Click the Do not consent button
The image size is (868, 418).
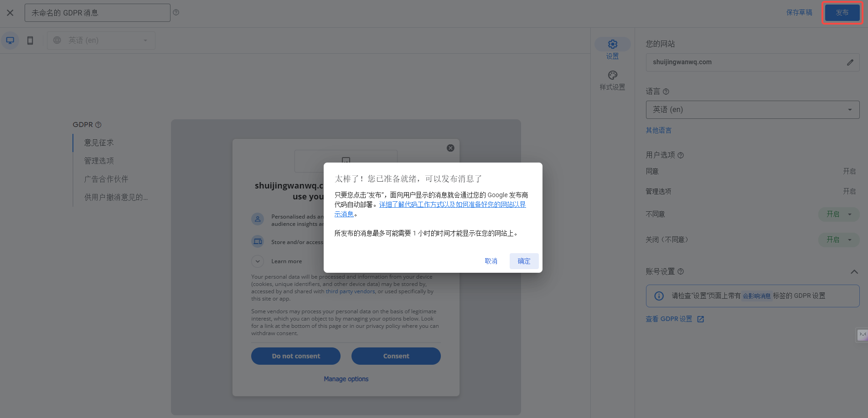(296, 356)
